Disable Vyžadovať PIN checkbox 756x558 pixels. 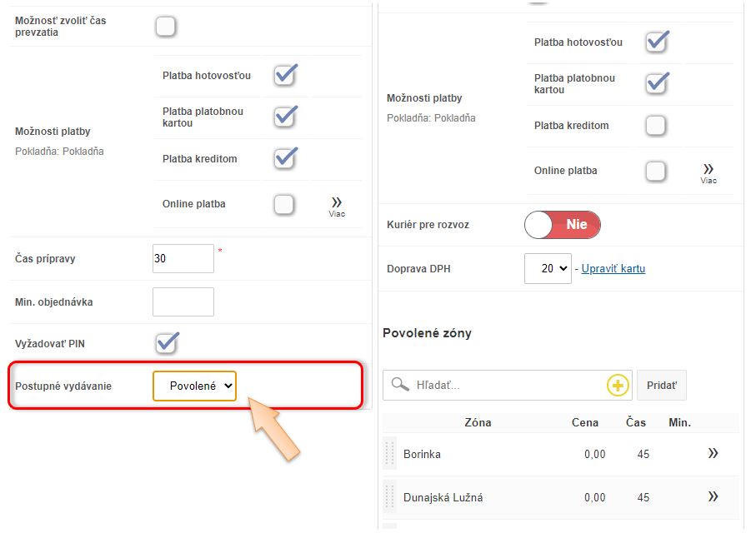click(x=167, y=342)
